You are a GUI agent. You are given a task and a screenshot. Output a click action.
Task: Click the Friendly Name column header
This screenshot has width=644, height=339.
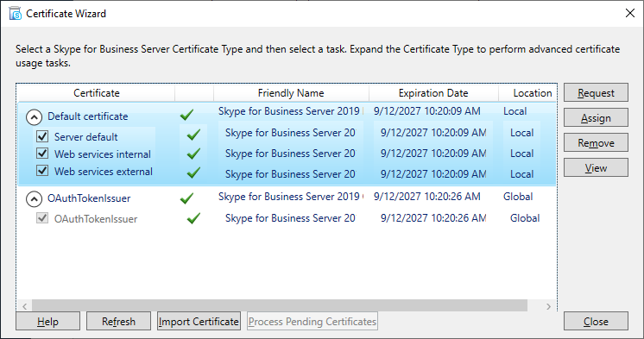click(x=291, y=93)
